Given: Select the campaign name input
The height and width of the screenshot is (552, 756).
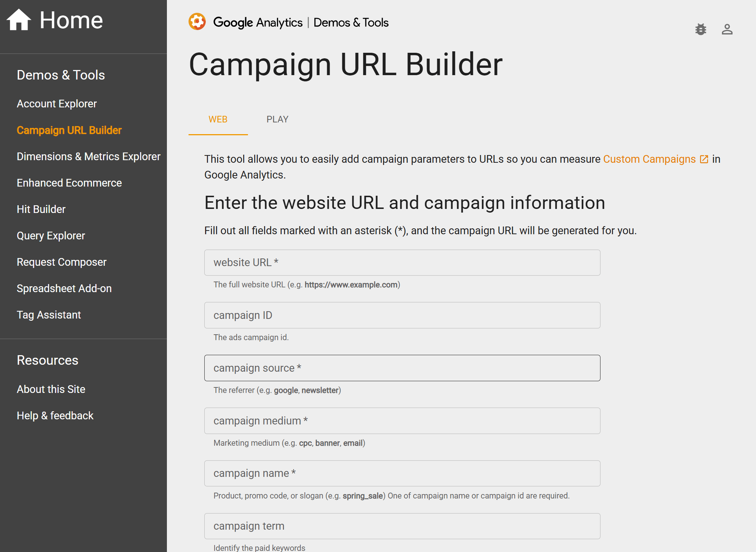Looking at the screenshot, I should [402, 474].
